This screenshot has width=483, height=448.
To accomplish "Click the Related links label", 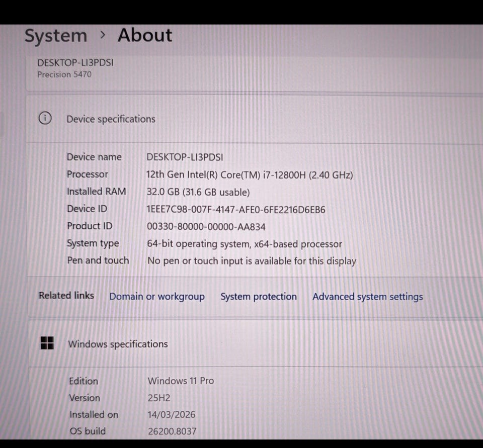I will [66, 296].
